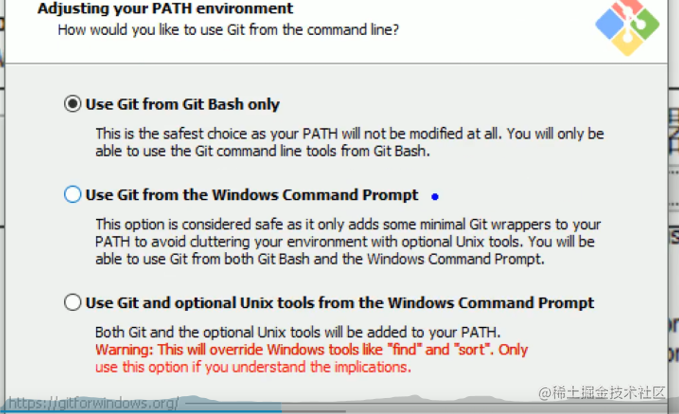
Task: Choose the 'Use Git from the Windows Command Prompt' radio
Action: click(72, 195)
